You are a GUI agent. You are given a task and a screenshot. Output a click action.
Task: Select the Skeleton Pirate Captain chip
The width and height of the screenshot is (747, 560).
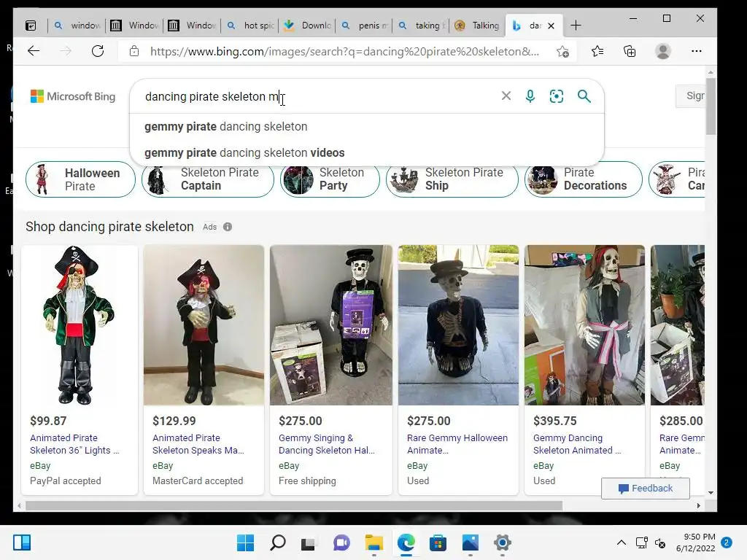[x=208, y=179]
